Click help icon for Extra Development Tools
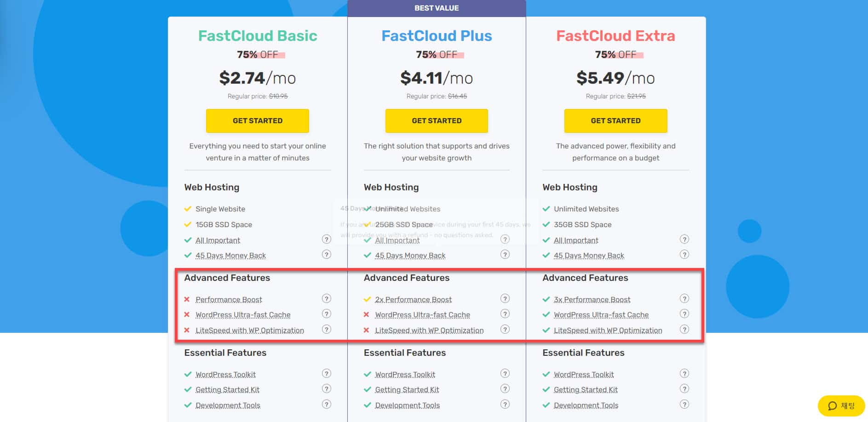 (684, 404)
